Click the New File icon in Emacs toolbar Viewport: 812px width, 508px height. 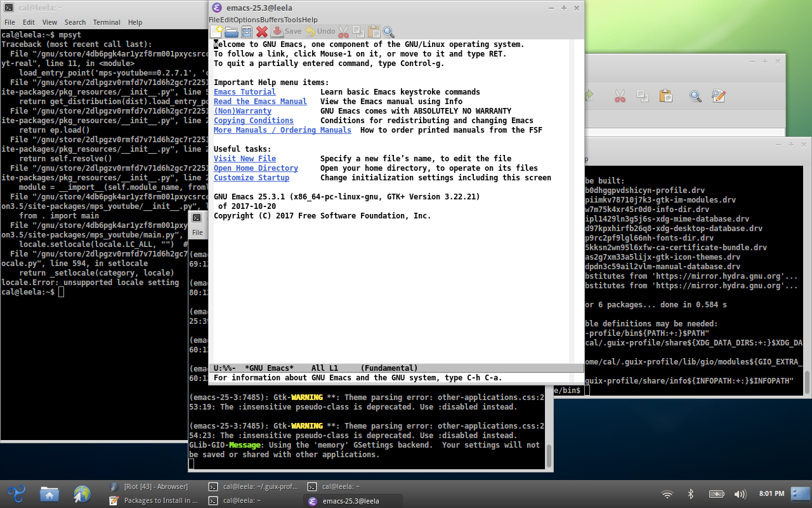[216, 31]
